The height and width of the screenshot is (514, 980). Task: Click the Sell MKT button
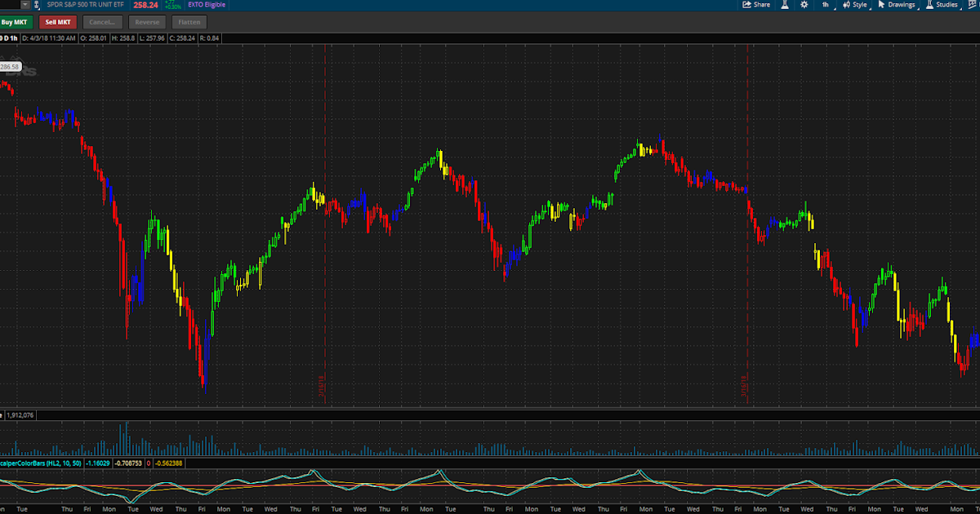pos(56,22)
